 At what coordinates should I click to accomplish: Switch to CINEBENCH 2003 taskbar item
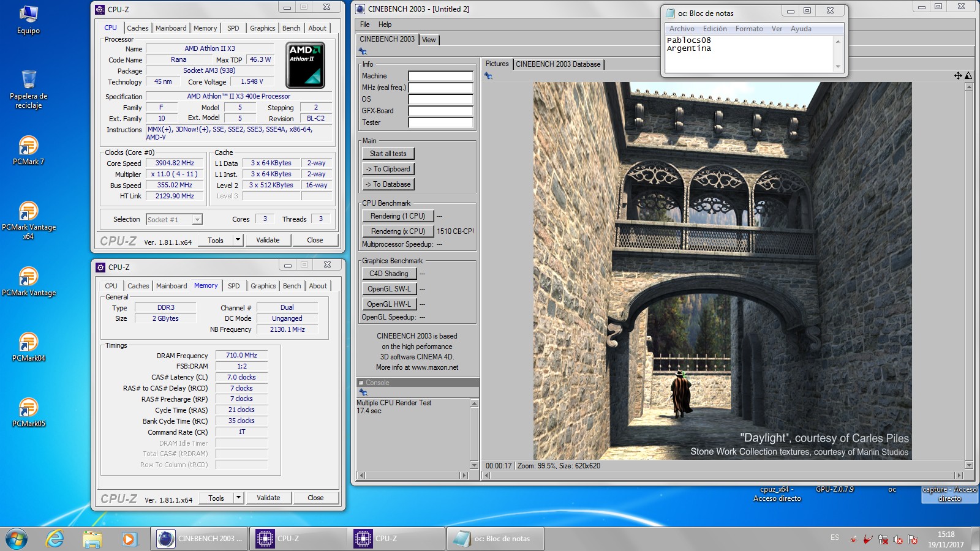click(198, 539)
